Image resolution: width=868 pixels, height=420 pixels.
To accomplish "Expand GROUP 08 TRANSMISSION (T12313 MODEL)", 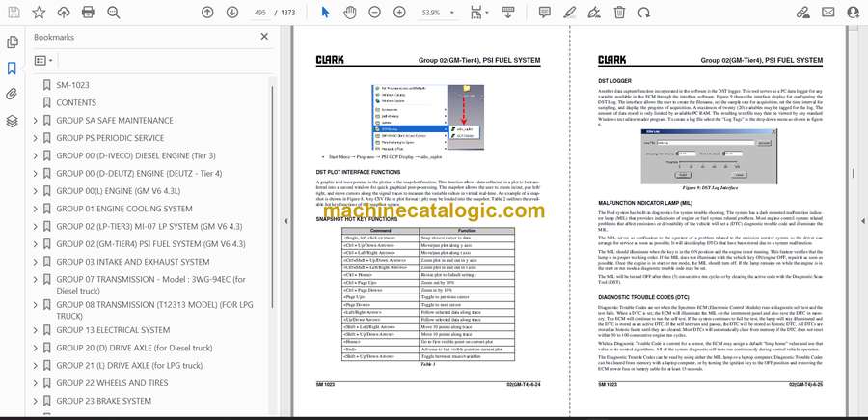I will (36, 305).
